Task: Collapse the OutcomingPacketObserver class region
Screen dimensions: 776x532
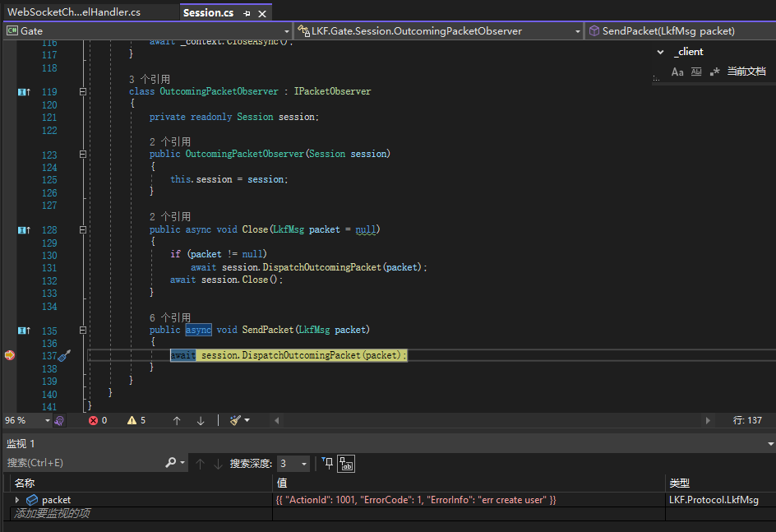Action: (82, 92)
